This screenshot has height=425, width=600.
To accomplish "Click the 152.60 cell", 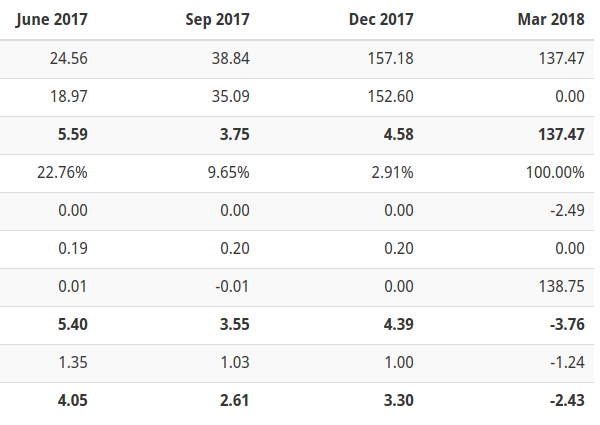I will click(x=391, y=96).
